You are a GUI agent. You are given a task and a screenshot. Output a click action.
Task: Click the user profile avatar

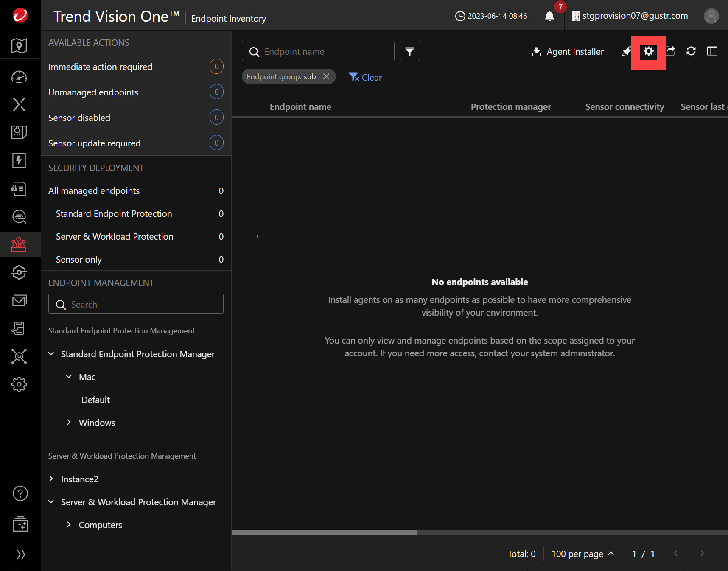711,16
